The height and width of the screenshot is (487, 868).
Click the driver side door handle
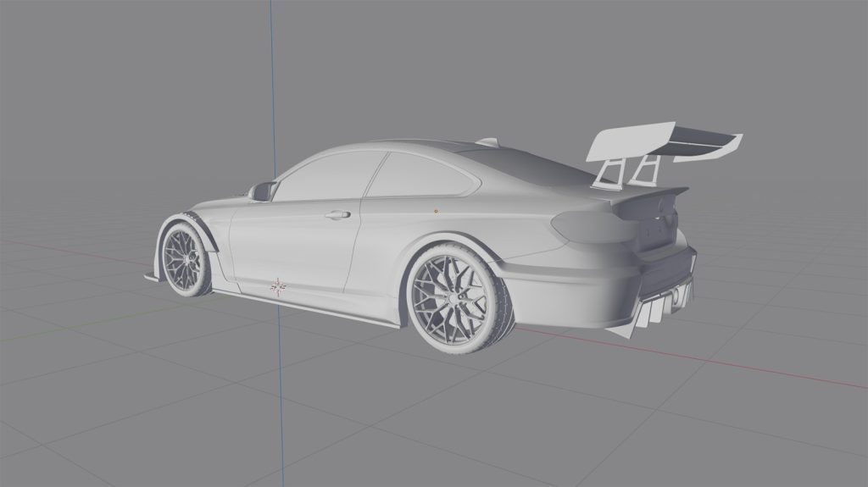[x=337, y=215]
